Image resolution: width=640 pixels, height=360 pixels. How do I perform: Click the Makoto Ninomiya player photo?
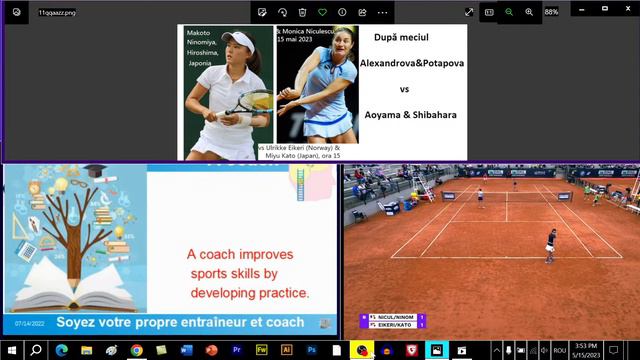(x=228, y=92)
